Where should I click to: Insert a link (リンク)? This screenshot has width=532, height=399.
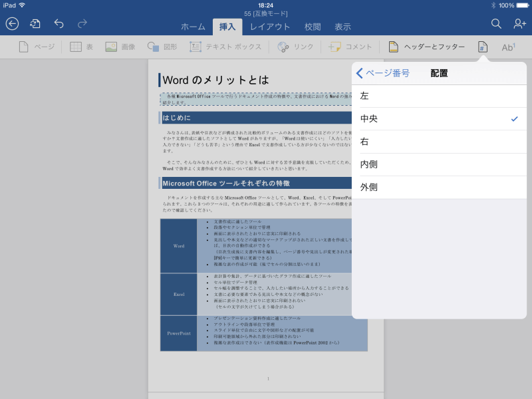pos(295,47)
